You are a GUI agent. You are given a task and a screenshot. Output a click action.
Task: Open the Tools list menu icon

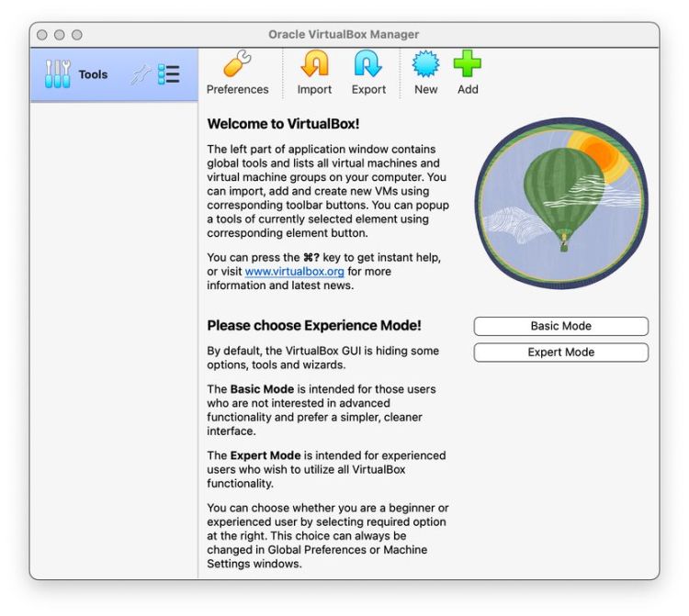[x=169, y=74]
